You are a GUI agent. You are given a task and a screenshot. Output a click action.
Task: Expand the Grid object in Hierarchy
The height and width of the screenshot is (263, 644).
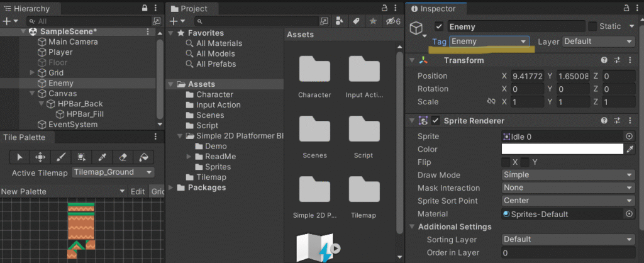coord(33,73)
